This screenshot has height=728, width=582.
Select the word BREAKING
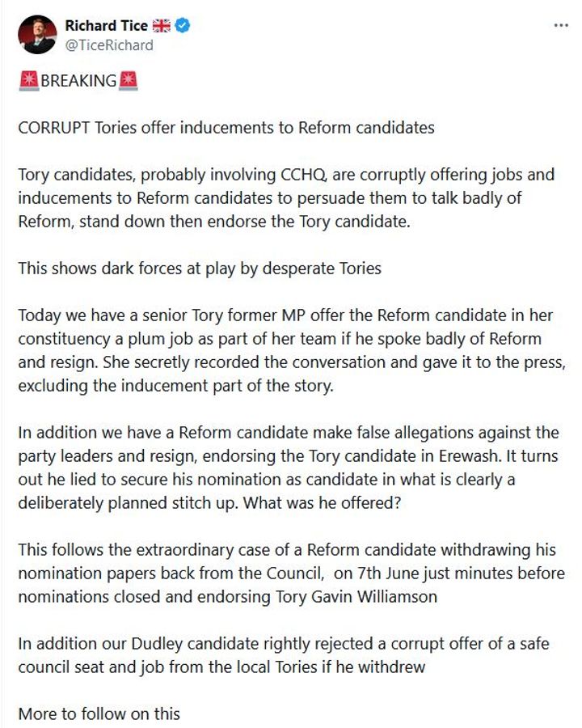(78, 81)
